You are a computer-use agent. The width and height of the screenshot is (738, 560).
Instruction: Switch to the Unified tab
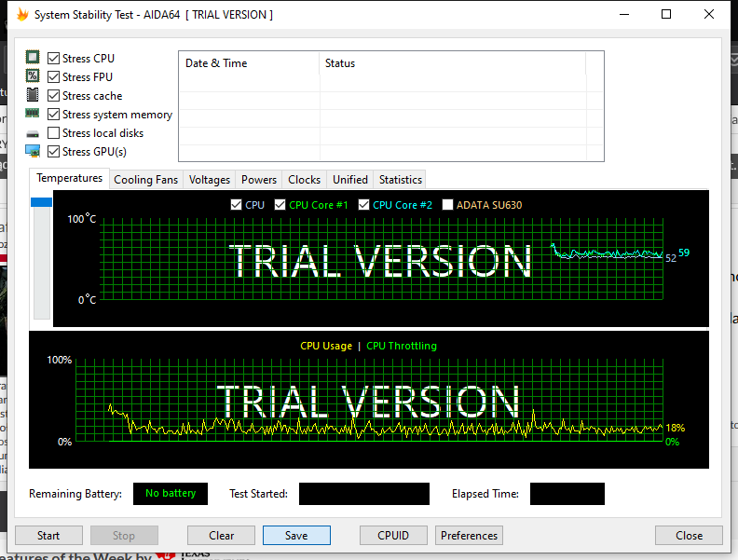[350, 180]
